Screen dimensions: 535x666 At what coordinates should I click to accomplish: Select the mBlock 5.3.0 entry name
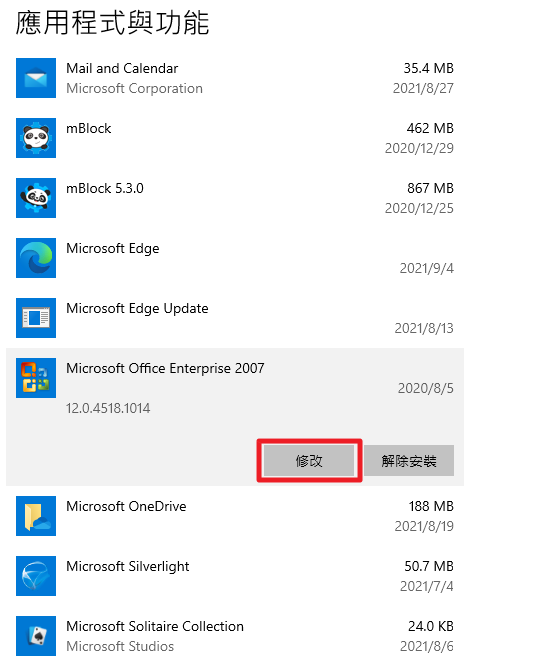click(105, 188)
